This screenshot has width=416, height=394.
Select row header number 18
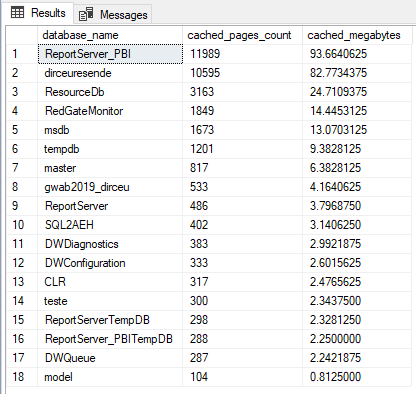(22, 377)
